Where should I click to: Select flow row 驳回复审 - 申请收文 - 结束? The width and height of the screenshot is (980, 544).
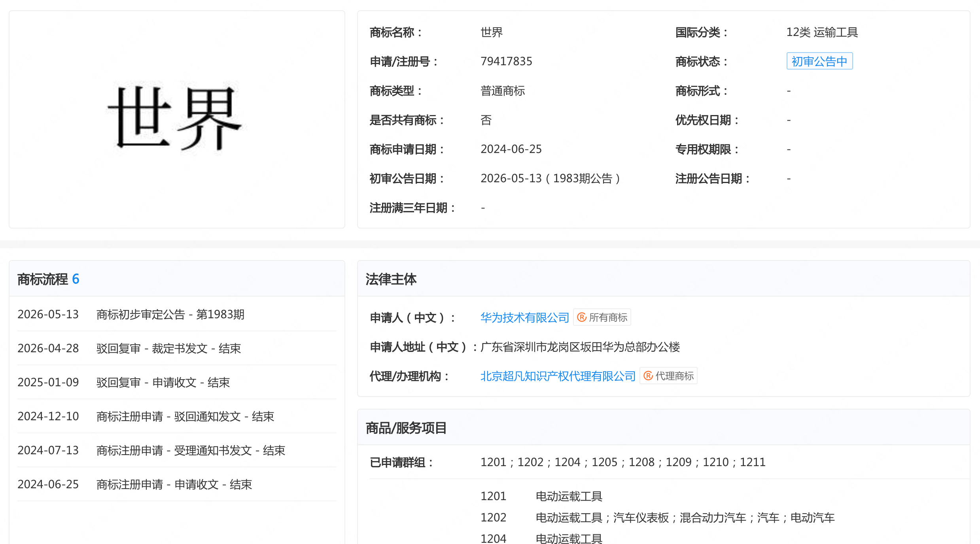click(x=177, y=382)
